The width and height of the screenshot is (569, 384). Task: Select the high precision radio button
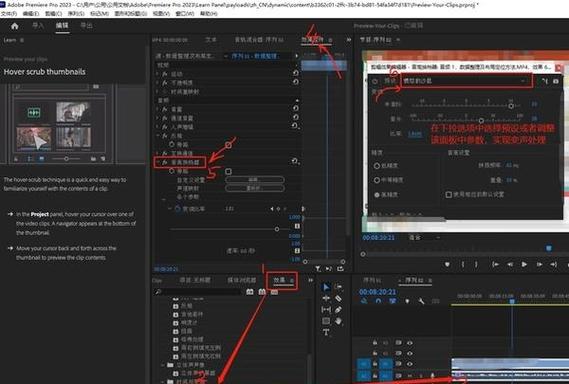tap(377, 195)
